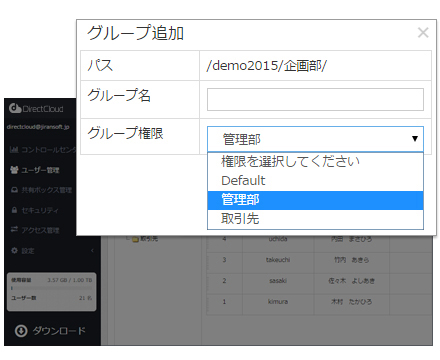This screenshot has height=360, width=440.
Task: Choose 取引先 in the permission list
Action: click(x=315, y=219)
